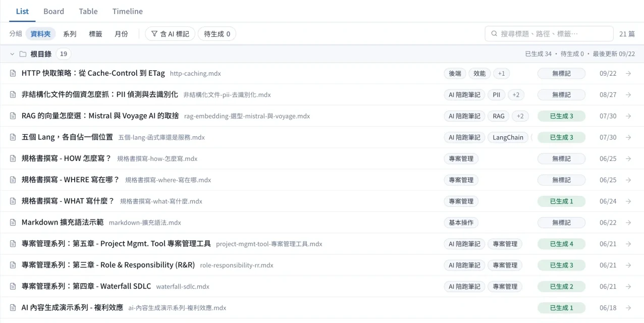644x323 pixels.
Task: Click document icon of 五個 Lang row
Action: 13,137
